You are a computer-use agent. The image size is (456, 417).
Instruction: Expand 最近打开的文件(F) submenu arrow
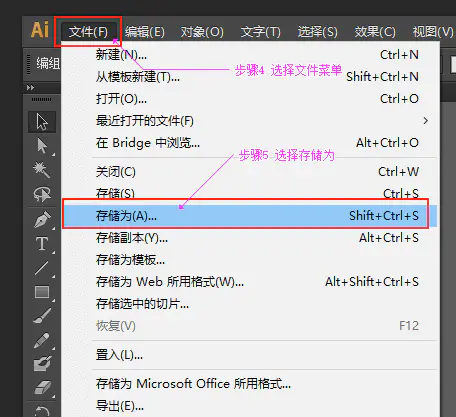click(x=425, y=121)
